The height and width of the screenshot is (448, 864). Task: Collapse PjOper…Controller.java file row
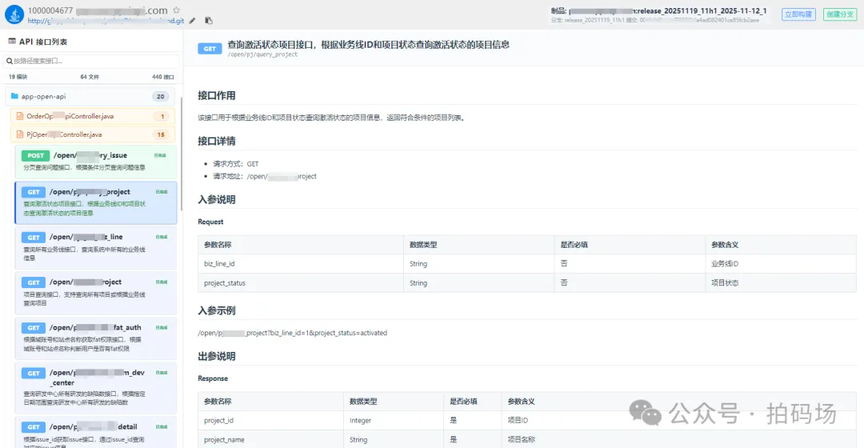pos(93,134)
